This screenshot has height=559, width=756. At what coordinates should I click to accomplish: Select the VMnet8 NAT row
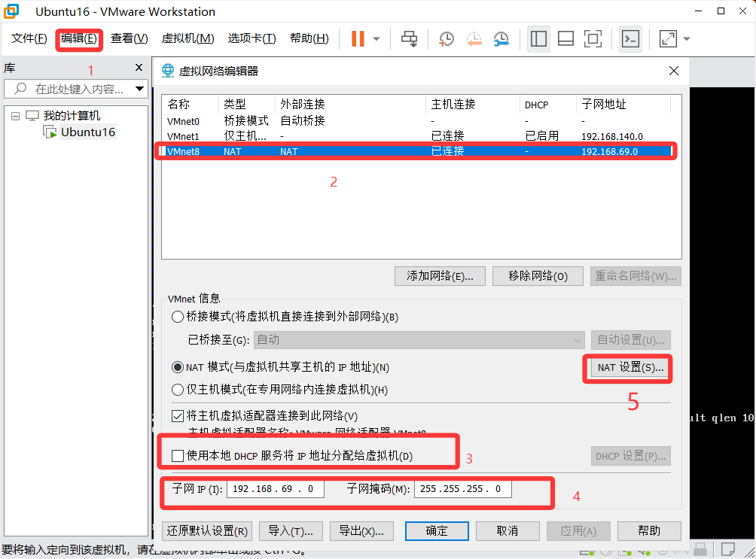tap(416, 151)
